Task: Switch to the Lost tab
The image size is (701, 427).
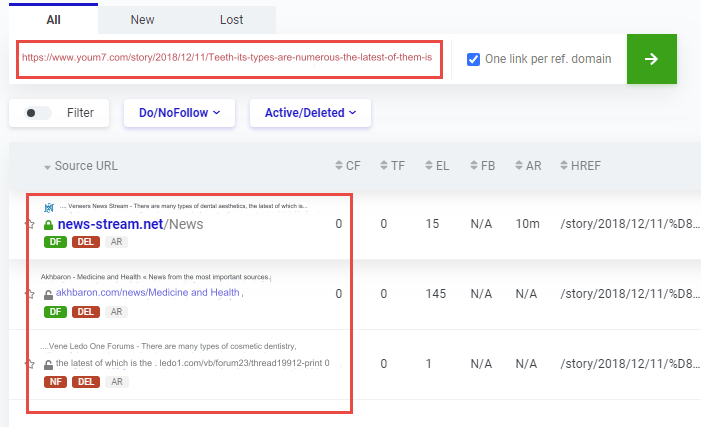Action: point(231,20)
